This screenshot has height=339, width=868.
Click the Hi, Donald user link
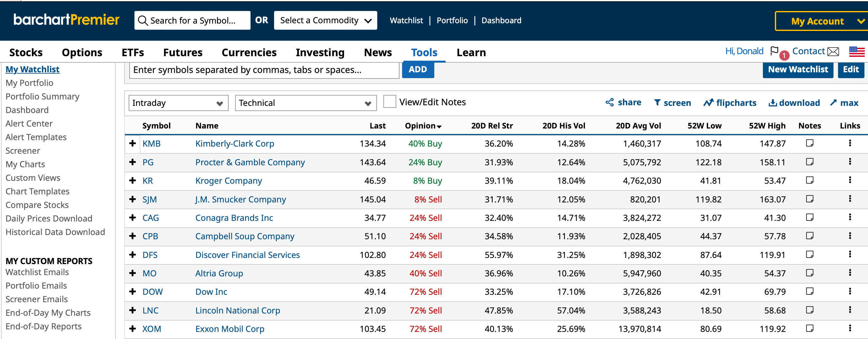(744, 51)
